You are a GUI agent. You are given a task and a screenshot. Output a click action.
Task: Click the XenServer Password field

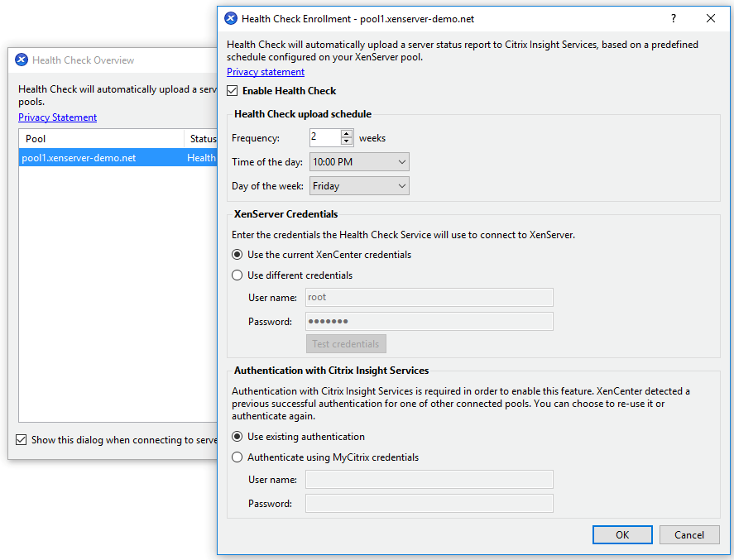click(x=429, y=322)
